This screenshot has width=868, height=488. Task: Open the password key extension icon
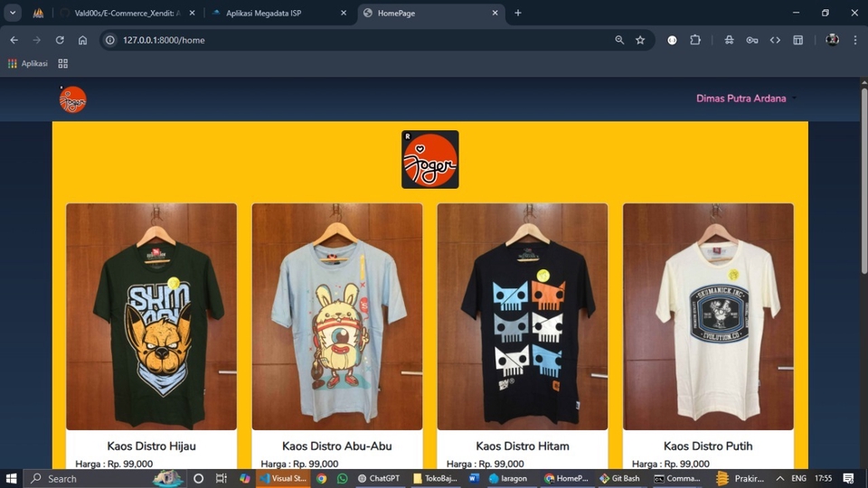tap(751, 40)
